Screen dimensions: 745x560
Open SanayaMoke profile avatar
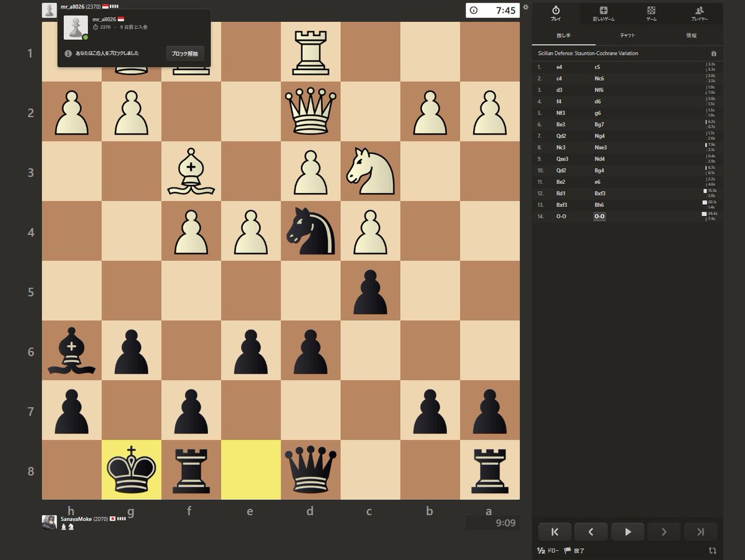49,522
